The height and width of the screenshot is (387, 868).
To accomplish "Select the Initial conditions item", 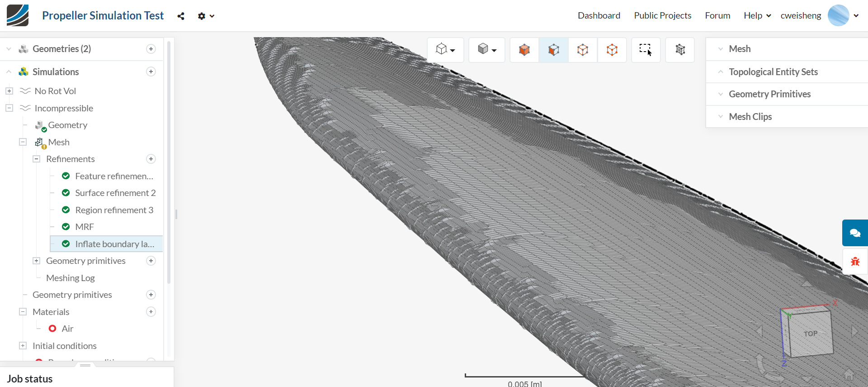I will [x=65, y=346].
